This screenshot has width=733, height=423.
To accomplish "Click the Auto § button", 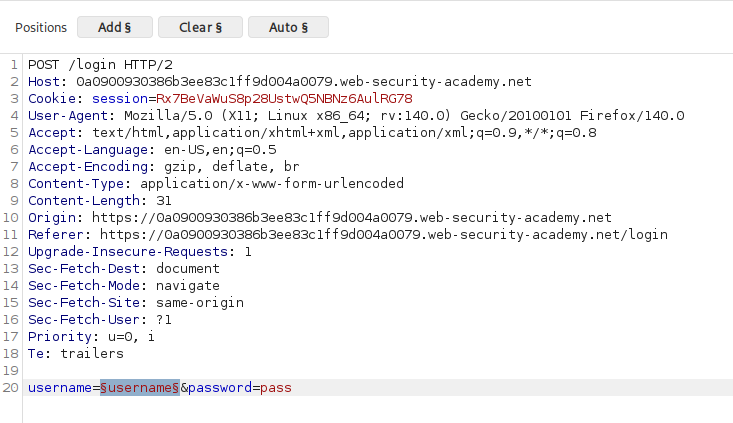I will (x=288, y=27).
